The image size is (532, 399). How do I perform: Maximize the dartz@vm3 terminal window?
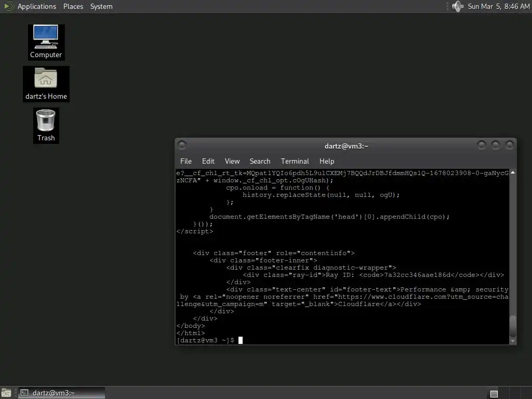[x=495, y=145]
